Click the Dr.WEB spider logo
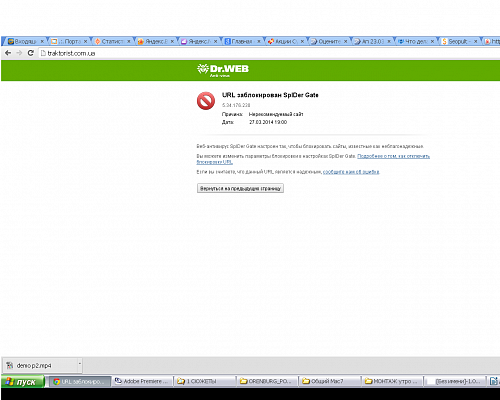 point(203,69)
